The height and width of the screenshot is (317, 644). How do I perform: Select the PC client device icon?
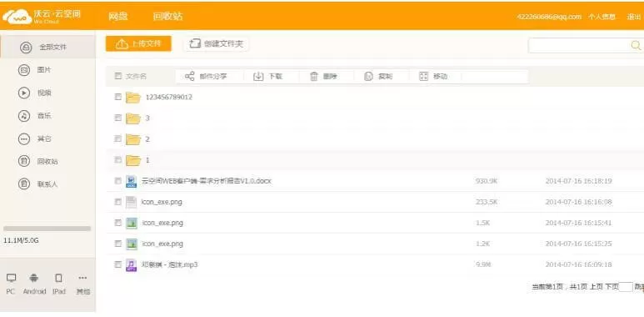point(11,278)
